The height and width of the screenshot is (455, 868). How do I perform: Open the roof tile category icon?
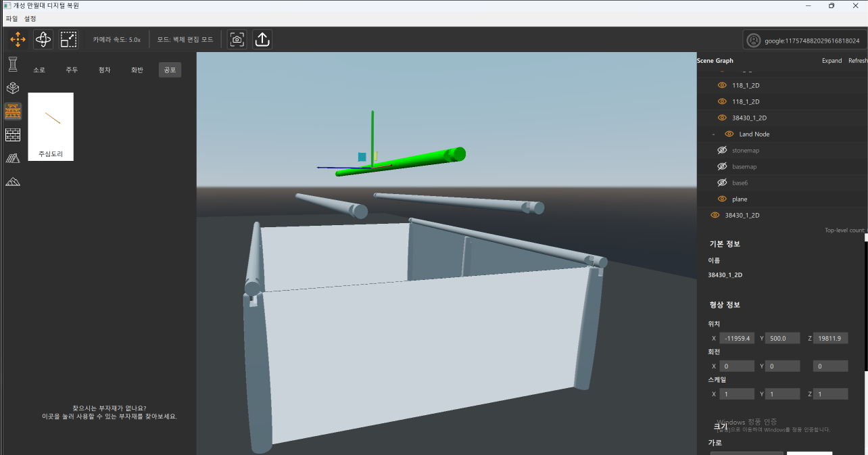pos(13,158)
